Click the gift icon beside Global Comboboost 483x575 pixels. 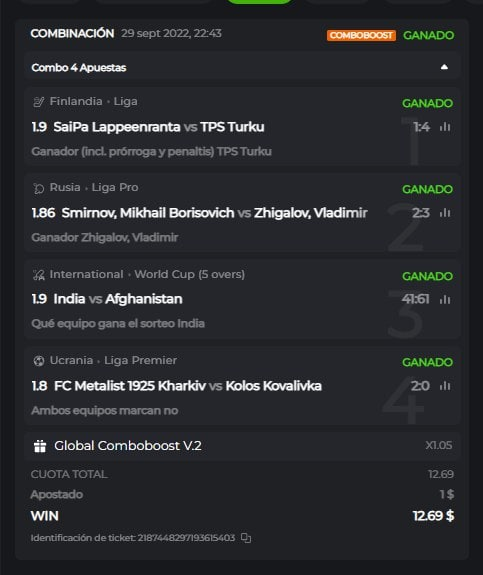pyautogui.click(x=40, y=446)
